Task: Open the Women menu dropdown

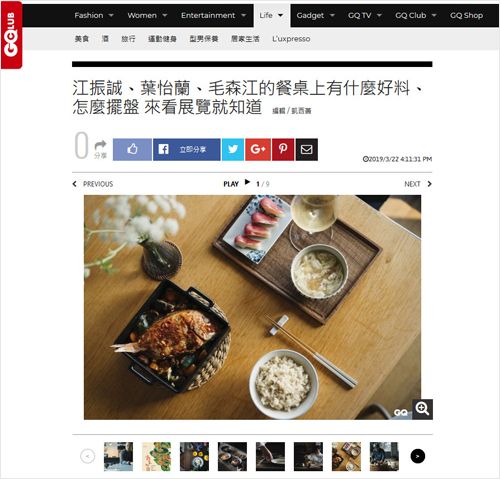Action: pos(147,15)
